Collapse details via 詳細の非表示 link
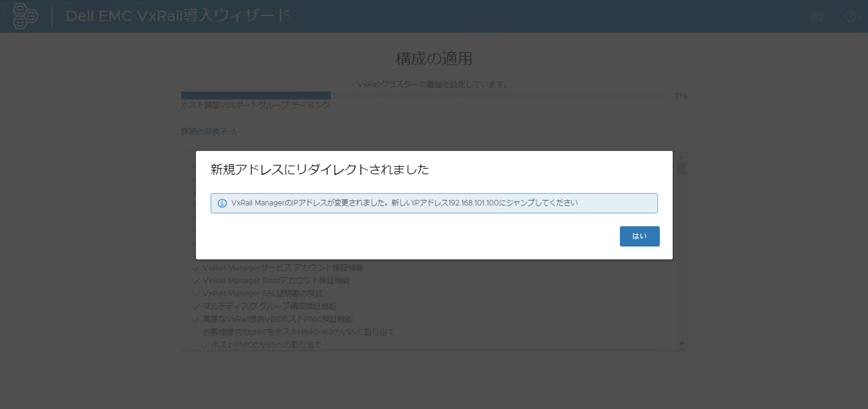Screen dimensions: 868x409 point(204,132)
